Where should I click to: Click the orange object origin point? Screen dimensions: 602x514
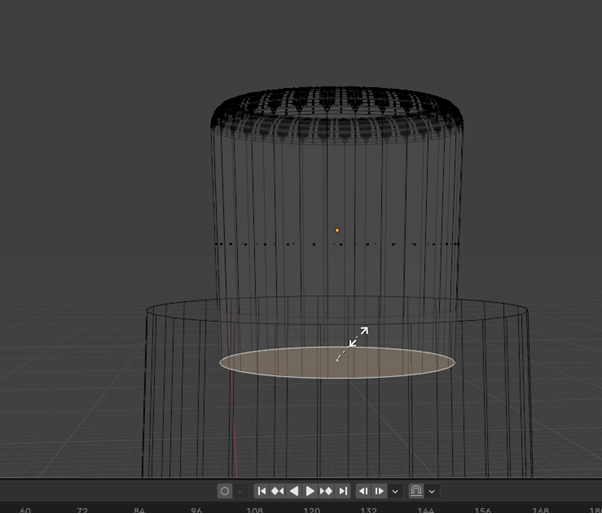[337, 230]
